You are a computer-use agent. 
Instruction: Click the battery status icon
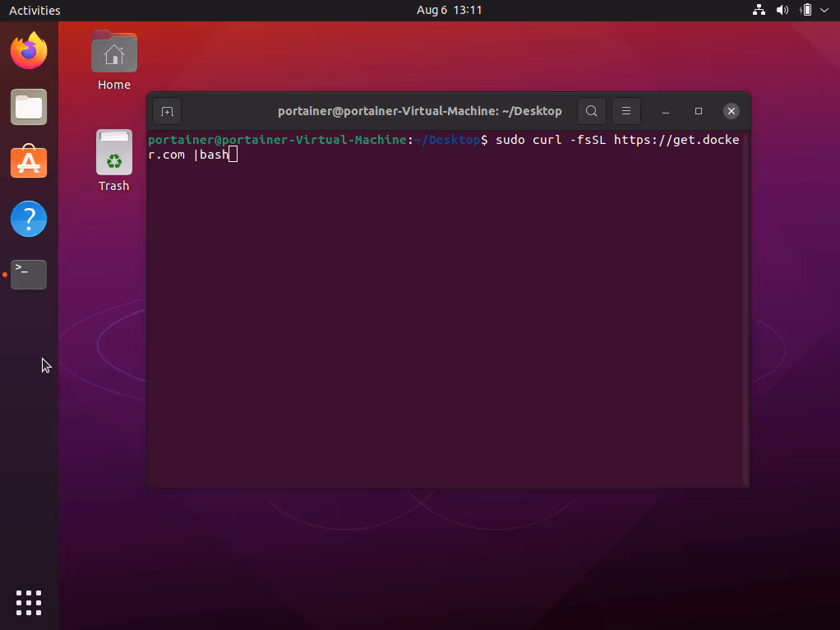coord(805,10)
